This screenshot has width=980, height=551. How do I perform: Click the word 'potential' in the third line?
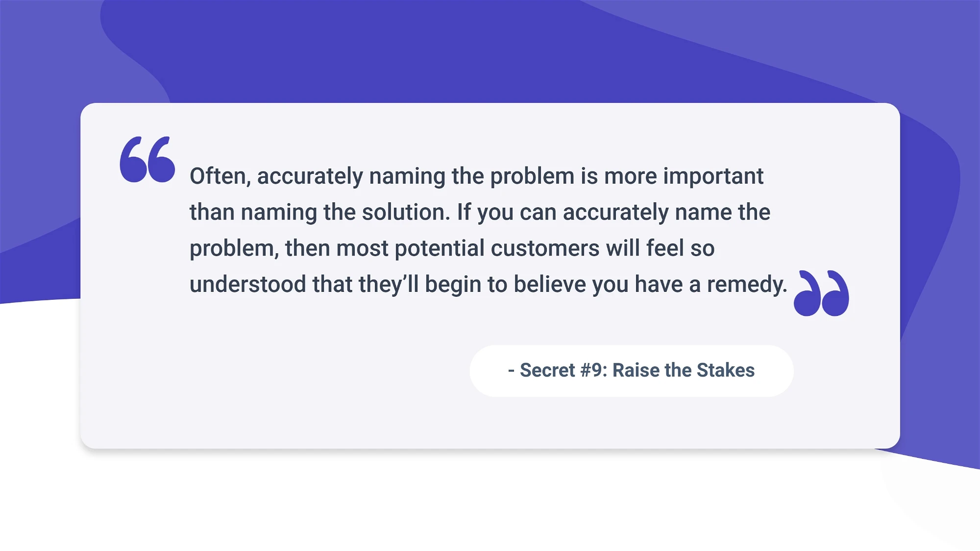coord(440,249)
